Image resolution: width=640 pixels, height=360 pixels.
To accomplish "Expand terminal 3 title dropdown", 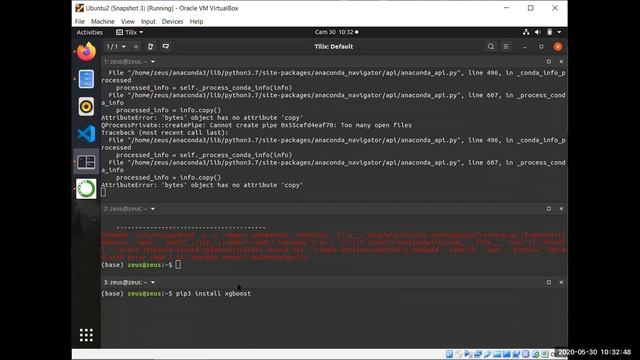I will (153, 282).
